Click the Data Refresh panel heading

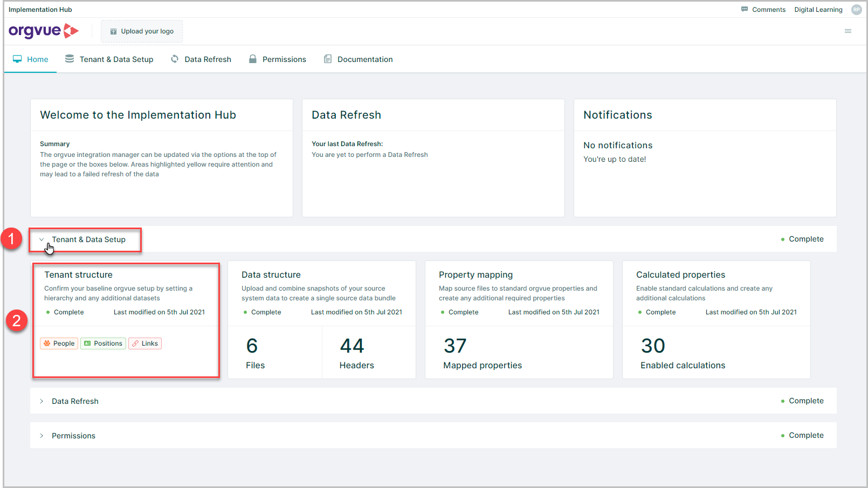pyautogui.click(x=346, y=115)
